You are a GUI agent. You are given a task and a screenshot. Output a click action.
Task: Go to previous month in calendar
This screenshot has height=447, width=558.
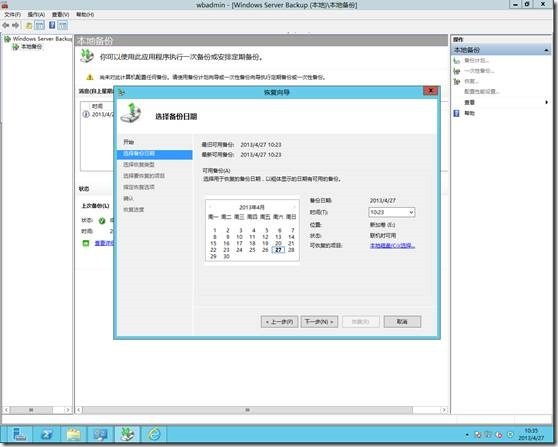(210, 207)
